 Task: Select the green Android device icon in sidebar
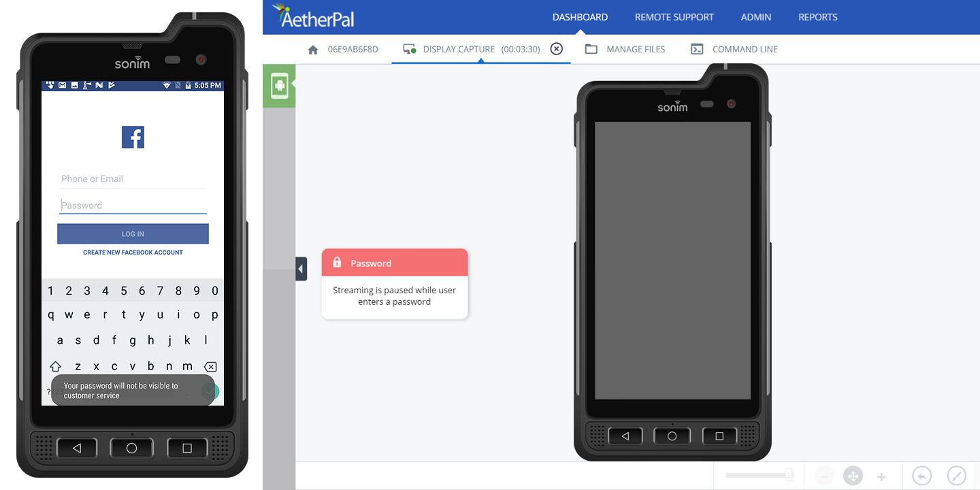pyautogui.click(x=279, y=86)
